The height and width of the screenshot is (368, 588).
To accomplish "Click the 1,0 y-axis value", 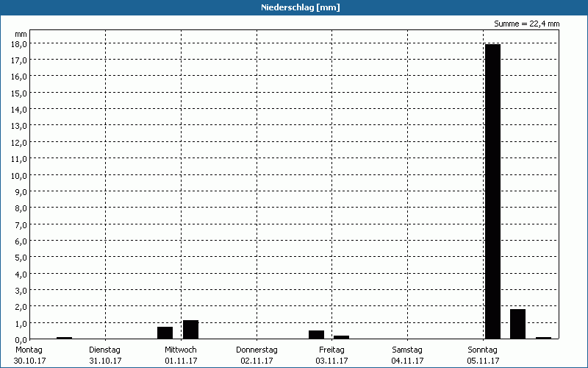I will 21,323.
